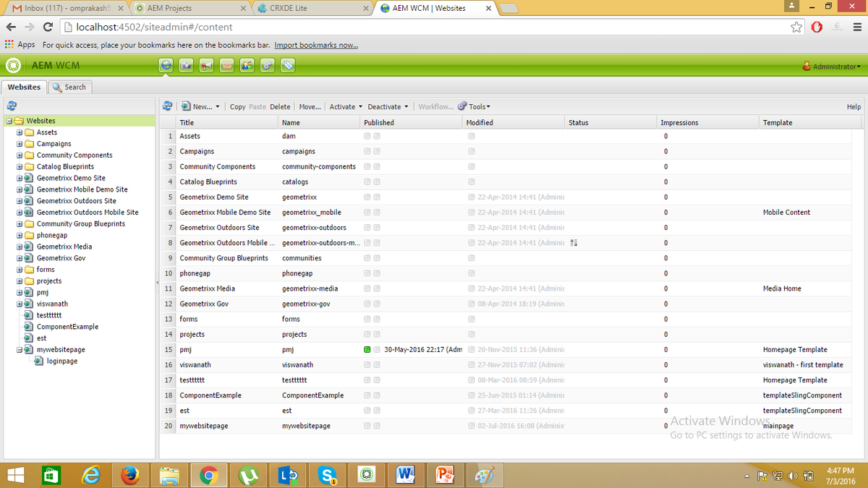
Task: Sort by the Template column header
Action: [x=812, y=123]
